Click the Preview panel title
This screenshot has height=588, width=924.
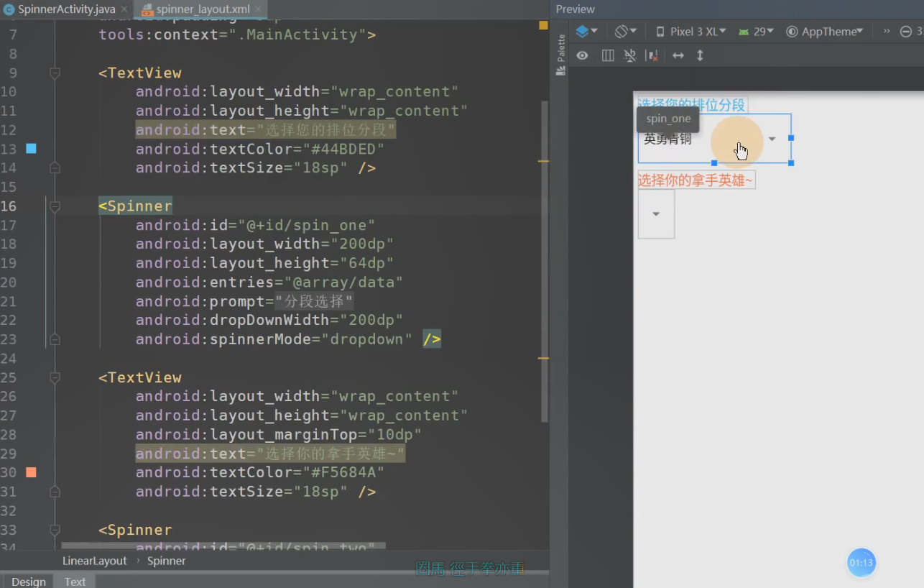[x=575, y=9]
